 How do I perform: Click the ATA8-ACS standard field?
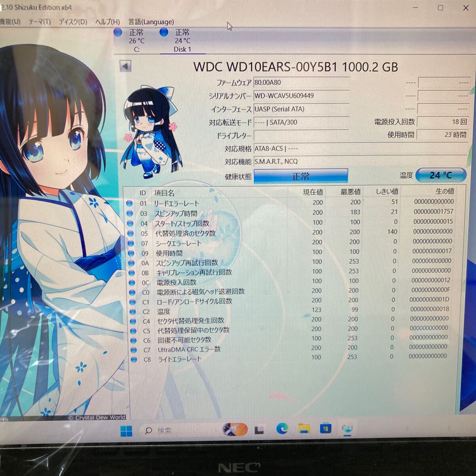tap(360, 148)
